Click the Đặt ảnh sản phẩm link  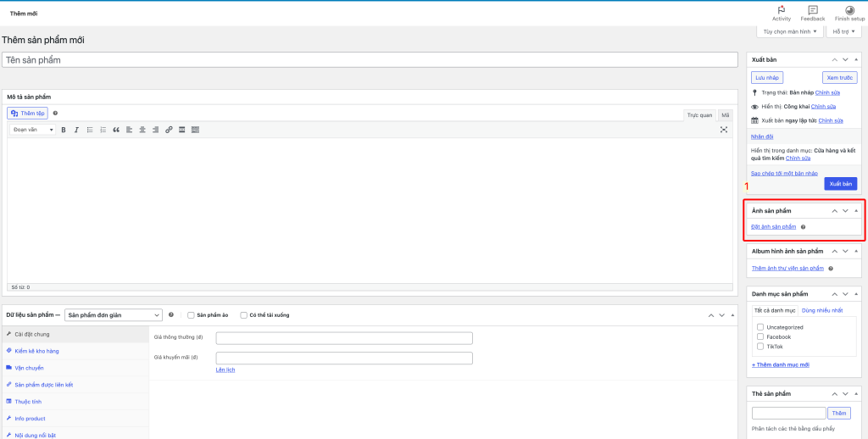(774, 226)
